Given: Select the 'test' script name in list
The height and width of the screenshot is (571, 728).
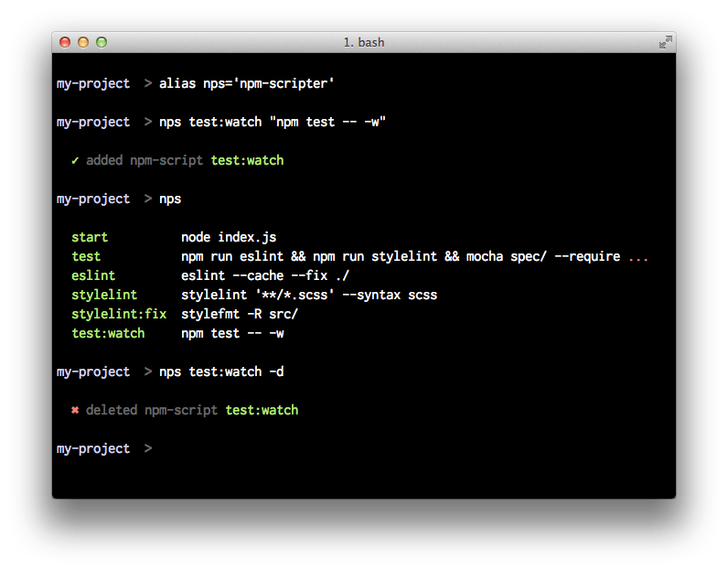Looking at the screenshot, I should coord(86,256).
